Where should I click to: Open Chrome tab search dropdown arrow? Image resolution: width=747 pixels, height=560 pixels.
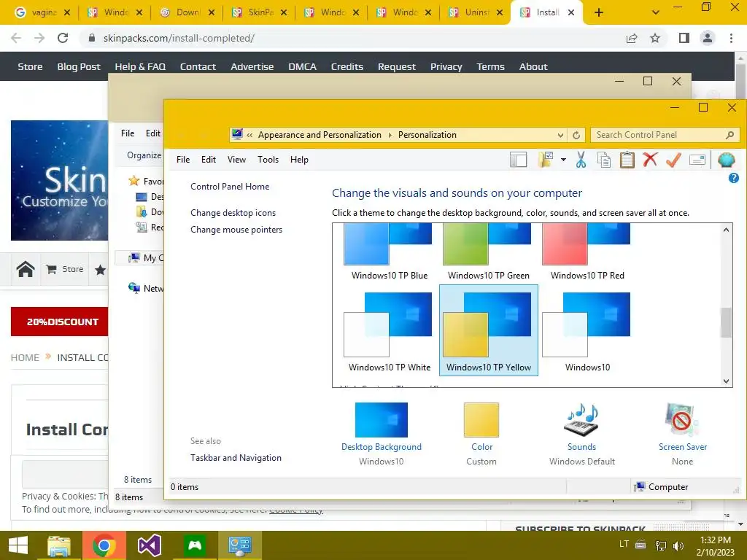pos(656,13)
